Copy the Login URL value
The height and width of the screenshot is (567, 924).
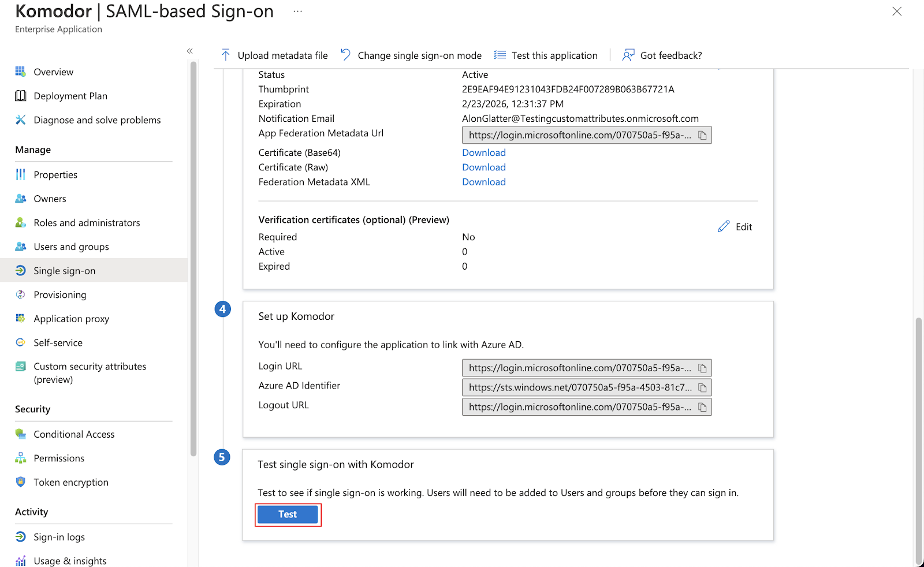coord(702,368)
